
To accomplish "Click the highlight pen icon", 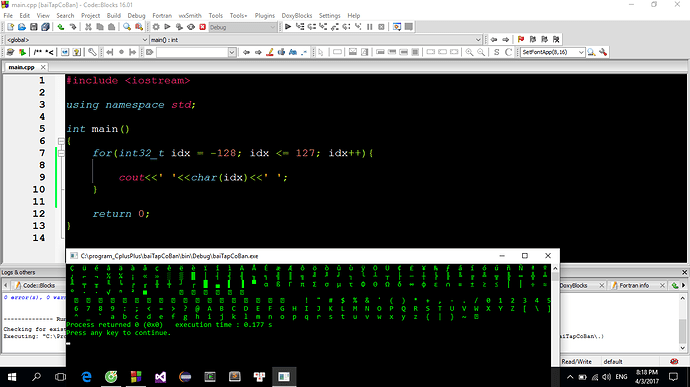I will click(x=270, y=52).
